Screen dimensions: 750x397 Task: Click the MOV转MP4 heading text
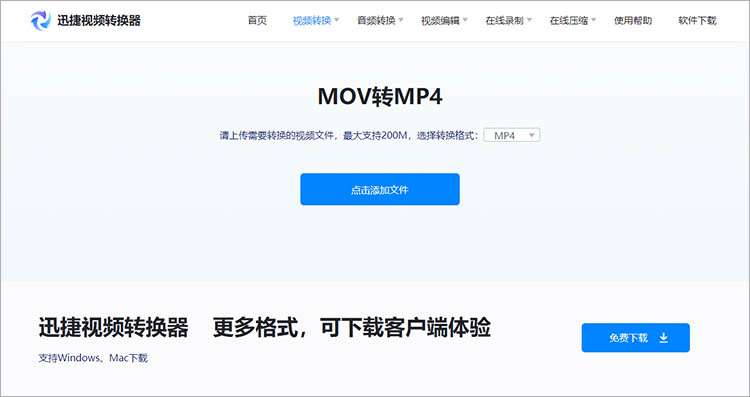(x=380, y=97)
